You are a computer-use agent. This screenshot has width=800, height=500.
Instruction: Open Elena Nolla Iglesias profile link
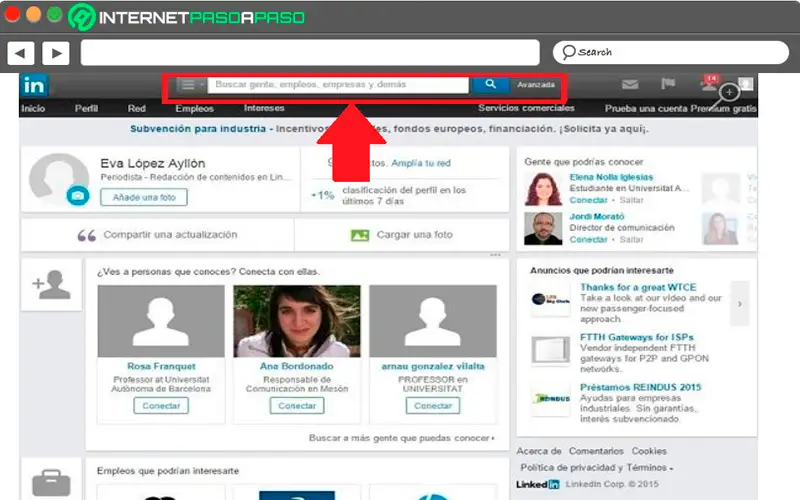coord(611,177)
